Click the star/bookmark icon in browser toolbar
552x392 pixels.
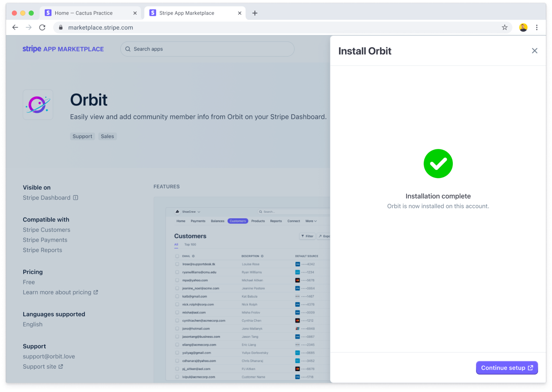tap(505, 27)
